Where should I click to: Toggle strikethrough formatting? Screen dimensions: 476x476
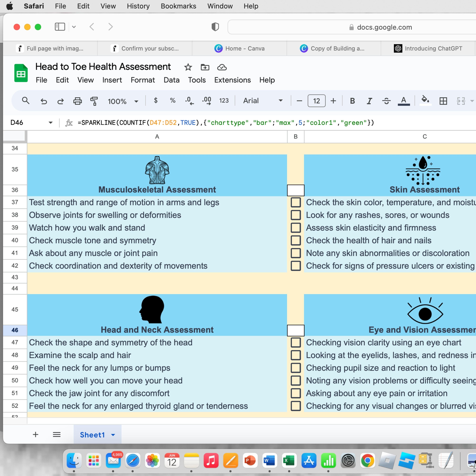point(386,101)
